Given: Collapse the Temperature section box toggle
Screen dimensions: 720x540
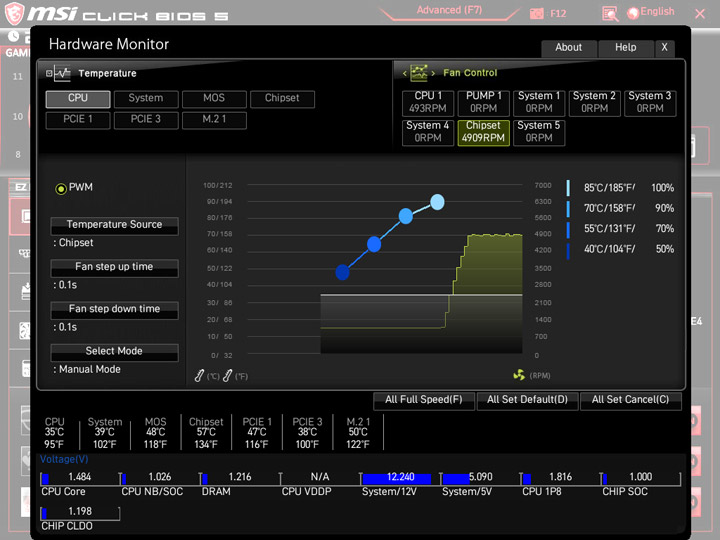Looking at the screenshot, I should coord(49,73).
